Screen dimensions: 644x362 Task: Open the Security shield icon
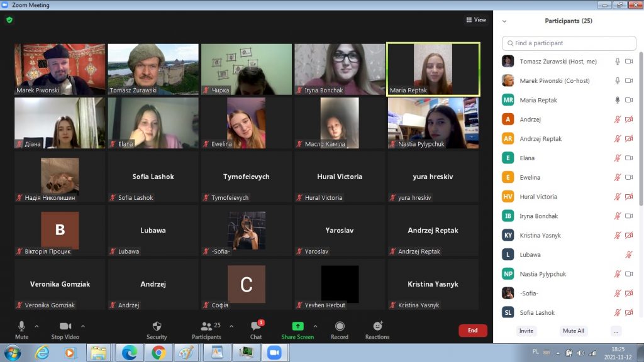157,326
